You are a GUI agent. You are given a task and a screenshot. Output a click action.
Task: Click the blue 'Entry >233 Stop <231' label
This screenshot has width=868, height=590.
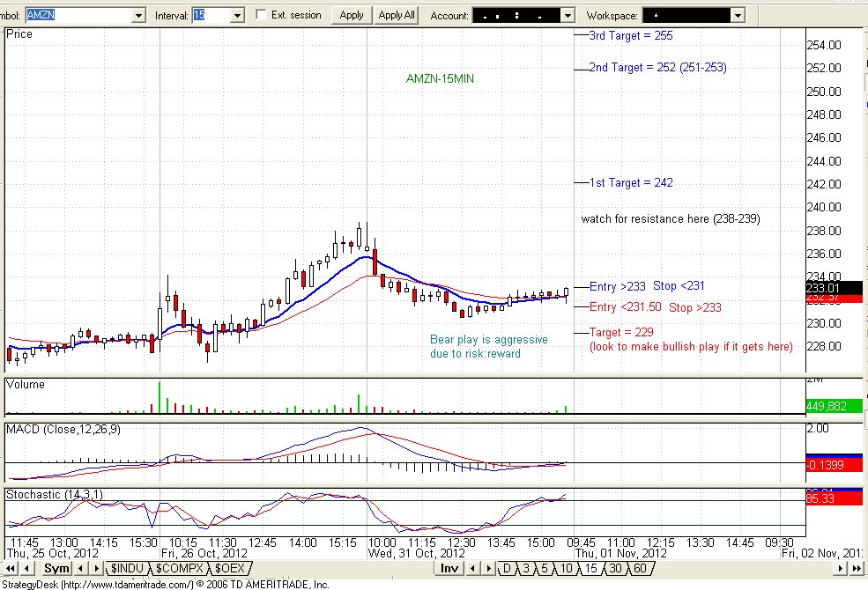click(647, 286)
